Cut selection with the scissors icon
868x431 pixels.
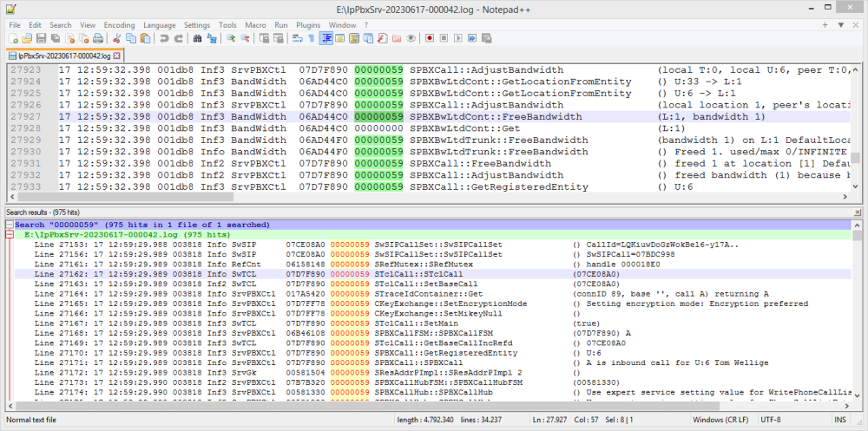[x=117, y=38]
